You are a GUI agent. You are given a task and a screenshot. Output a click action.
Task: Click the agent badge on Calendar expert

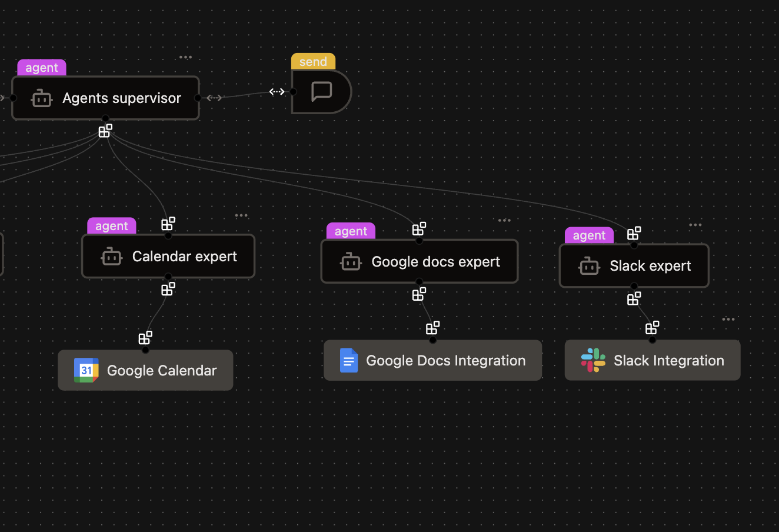tap(111, 225)
